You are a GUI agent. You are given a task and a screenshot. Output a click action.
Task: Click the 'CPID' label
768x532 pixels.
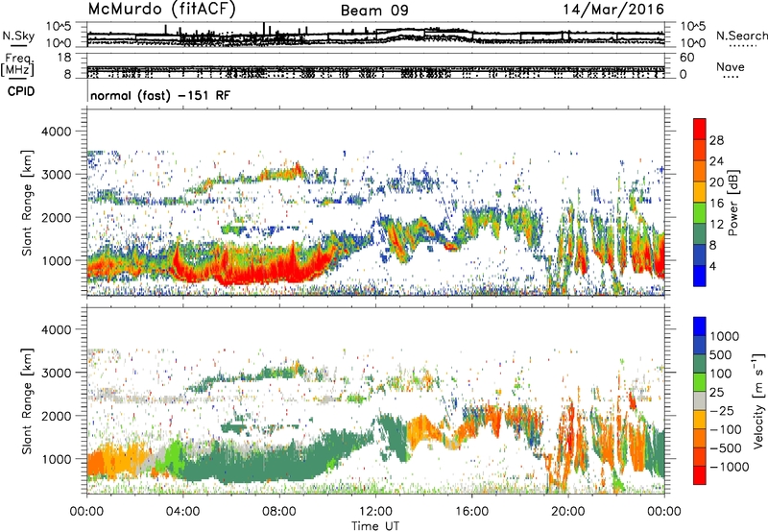pyautogui.click(x=21, y=91)
